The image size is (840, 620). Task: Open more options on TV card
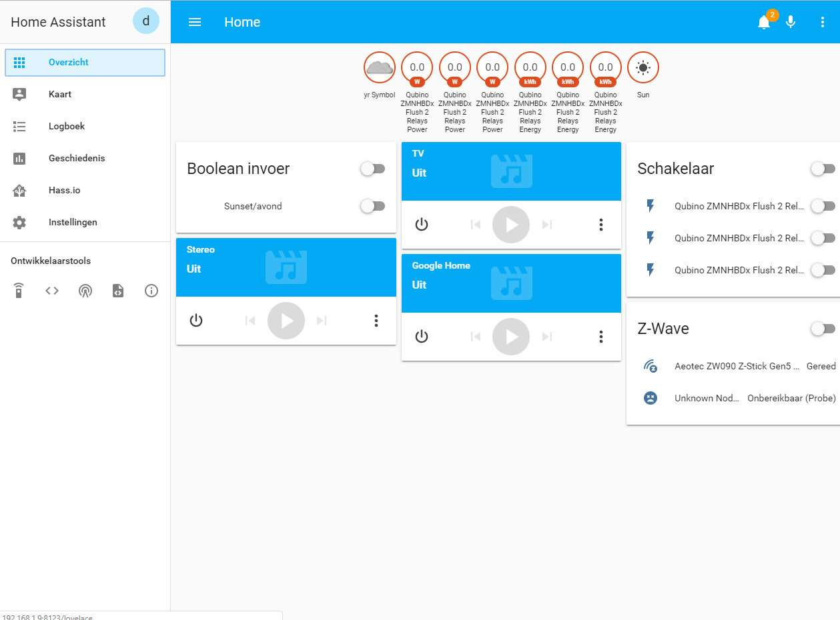coord(601,225)
